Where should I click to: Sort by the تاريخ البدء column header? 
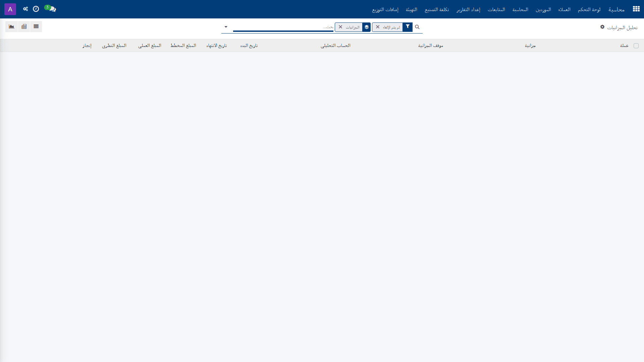(x=249, y=46)
